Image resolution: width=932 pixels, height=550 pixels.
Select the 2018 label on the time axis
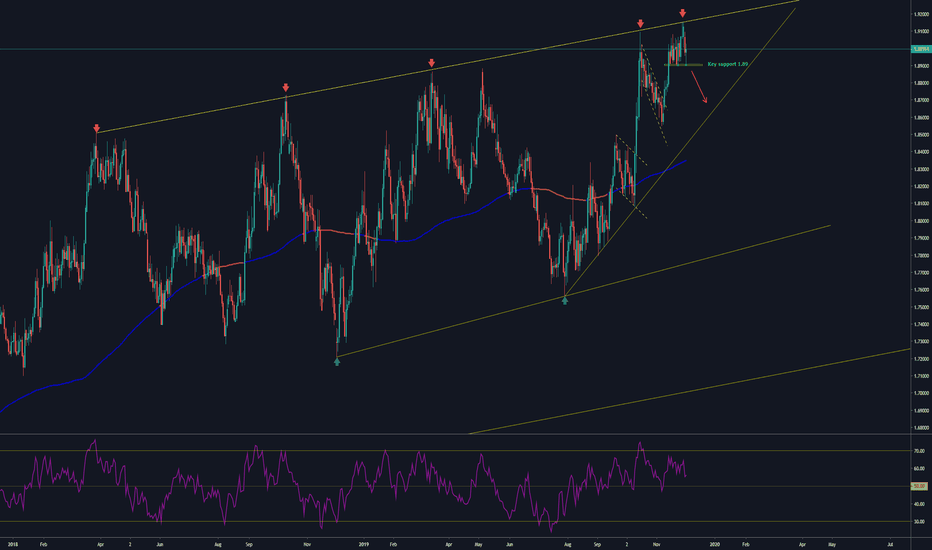(x=11, y=543)
